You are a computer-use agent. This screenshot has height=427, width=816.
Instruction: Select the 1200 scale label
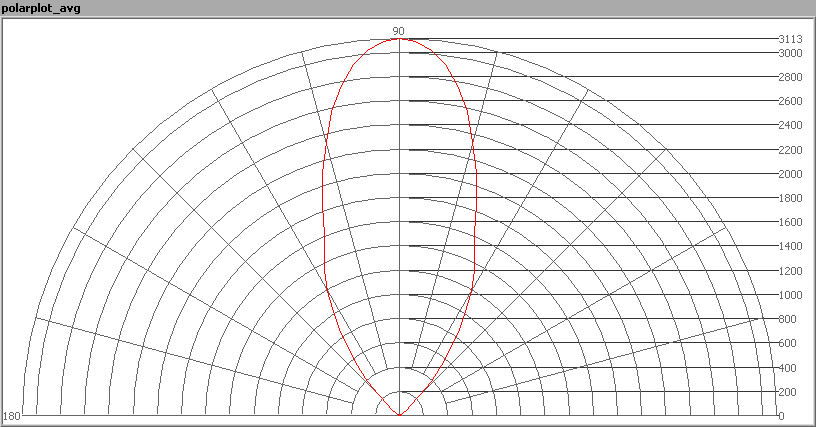790,271
